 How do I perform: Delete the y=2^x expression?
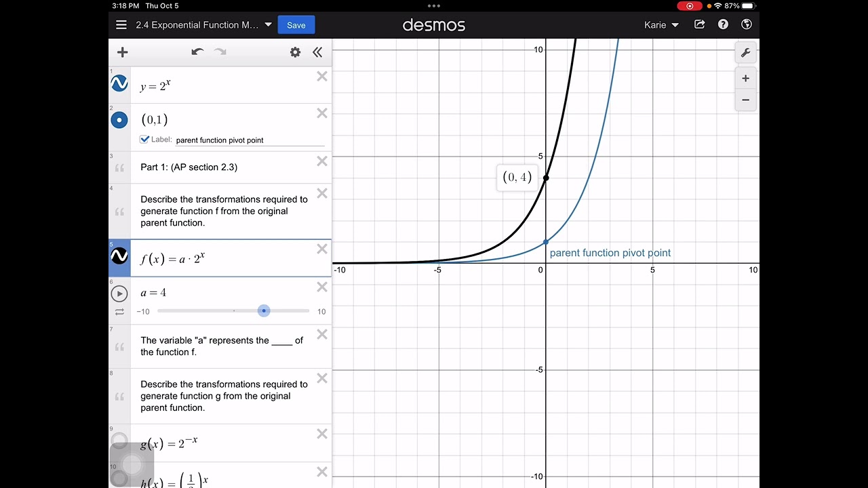click(322, 77)
